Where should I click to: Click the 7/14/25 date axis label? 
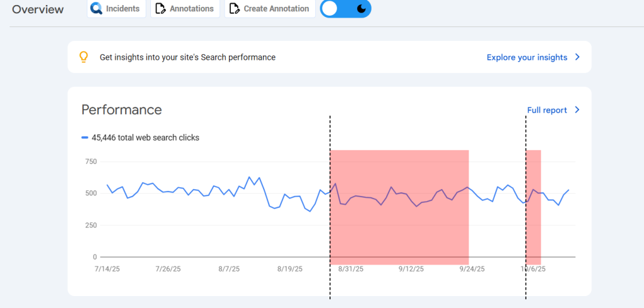107,268
